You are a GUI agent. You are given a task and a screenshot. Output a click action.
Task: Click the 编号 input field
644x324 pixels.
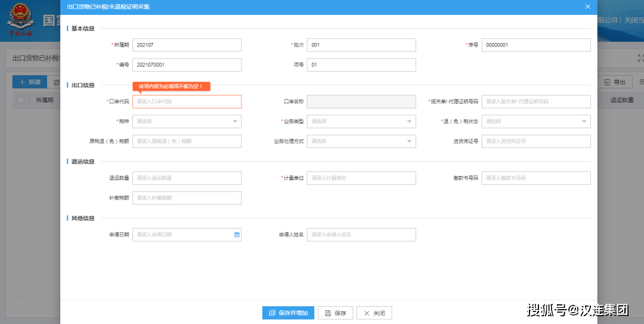187,65
